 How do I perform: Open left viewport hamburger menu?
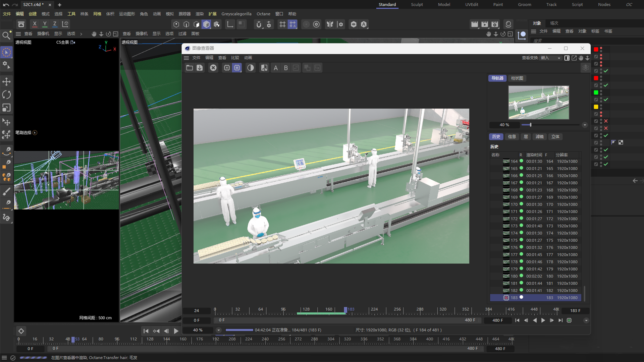click(18, 34)
